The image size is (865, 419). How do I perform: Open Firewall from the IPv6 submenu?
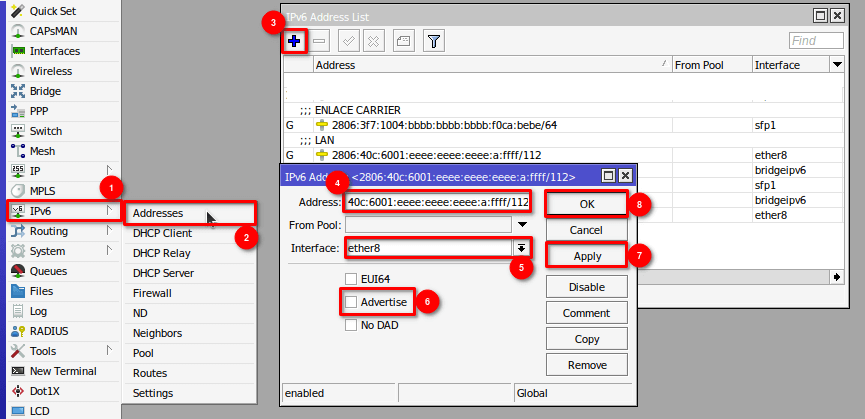tap(152, 293)
